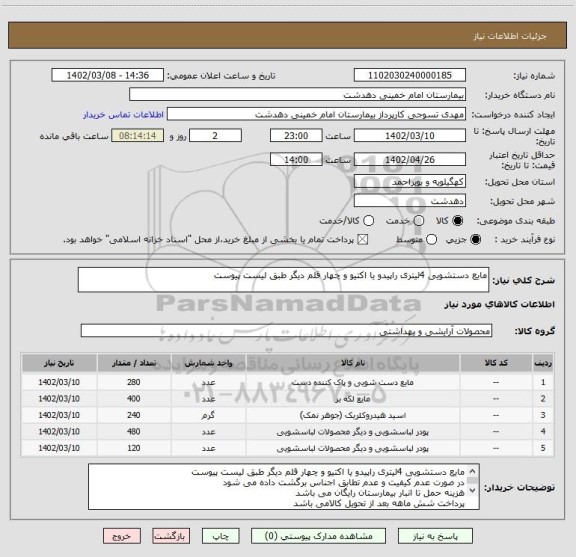Image resolution: width=576 pixels, height=557 pixels.
Task: Click the announcement date field 1402/03/08 - 14:36
Action: pyautogui.click(x=108, y=75)
